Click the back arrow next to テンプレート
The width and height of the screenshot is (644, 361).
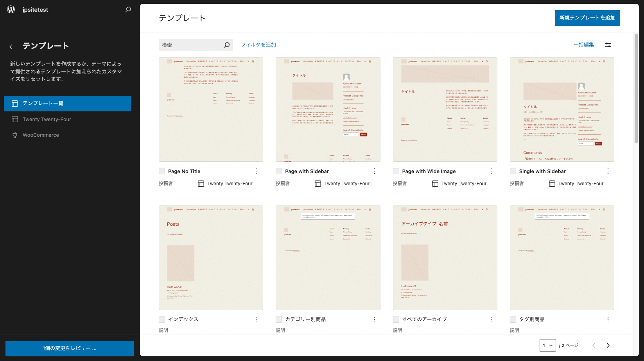point(11,46)
